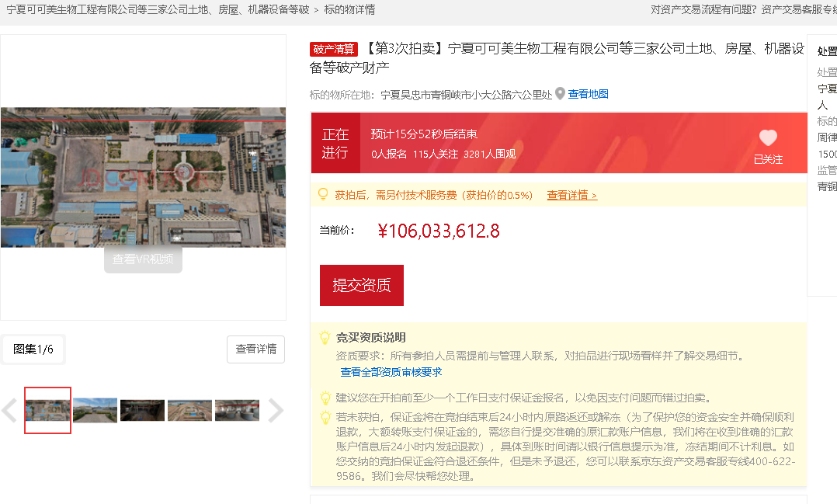Click the 正在进行 status label
This screenshot has width=837, height=504.
point(335,143)
